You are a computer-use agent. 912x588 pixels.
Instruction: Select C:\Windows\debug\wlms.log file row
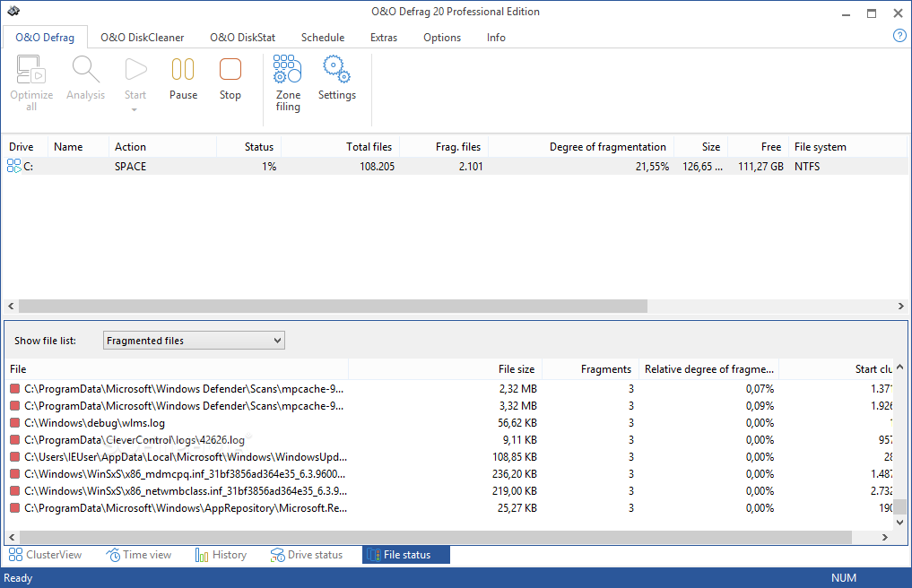tap(95, 423)
